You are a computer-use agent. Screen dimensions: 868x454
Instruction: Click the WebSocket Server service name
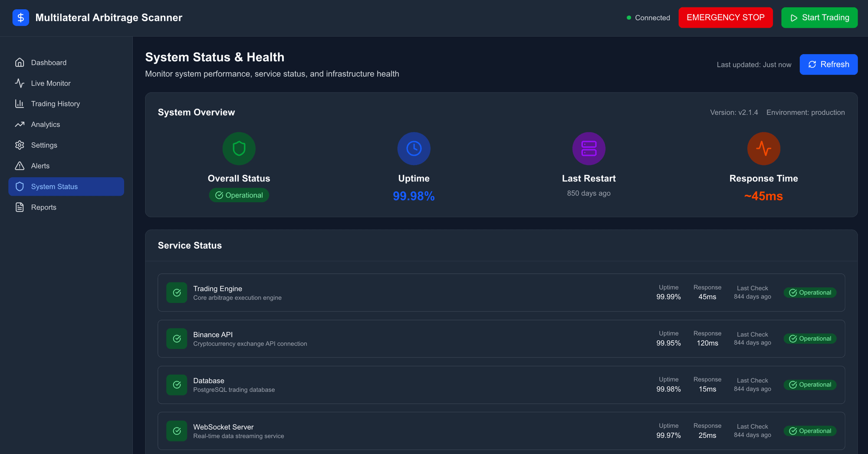point(223,427)
